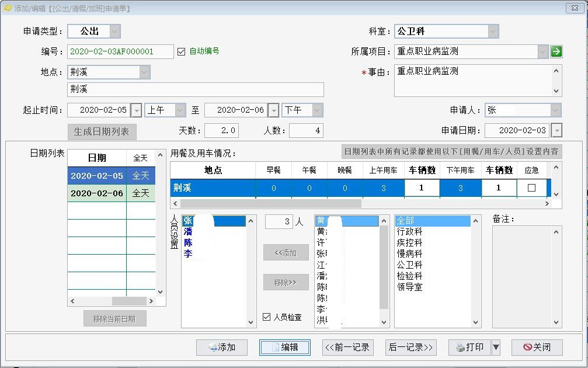Image resolution: width=588 pixels, height=368 pixels.
Task: Open the 科室 dropdown
Action: 493,31
